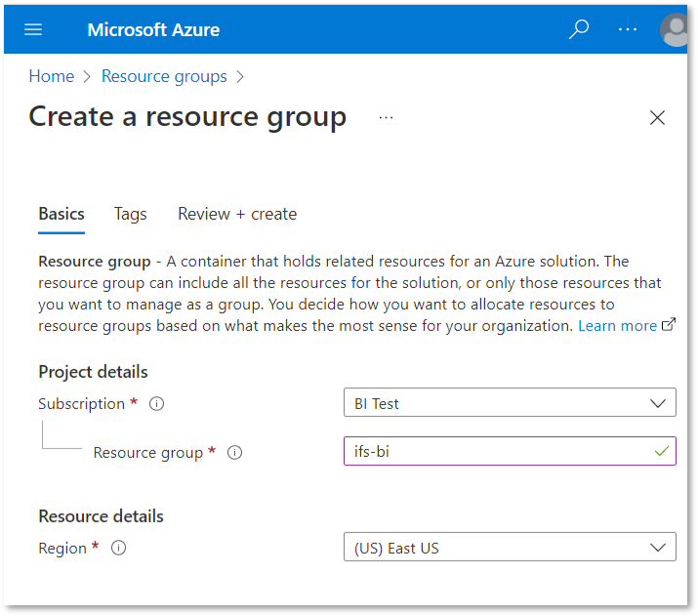The image size is (698, 616).
Task: Follow the Learn more link
Action: coord(617,326)
